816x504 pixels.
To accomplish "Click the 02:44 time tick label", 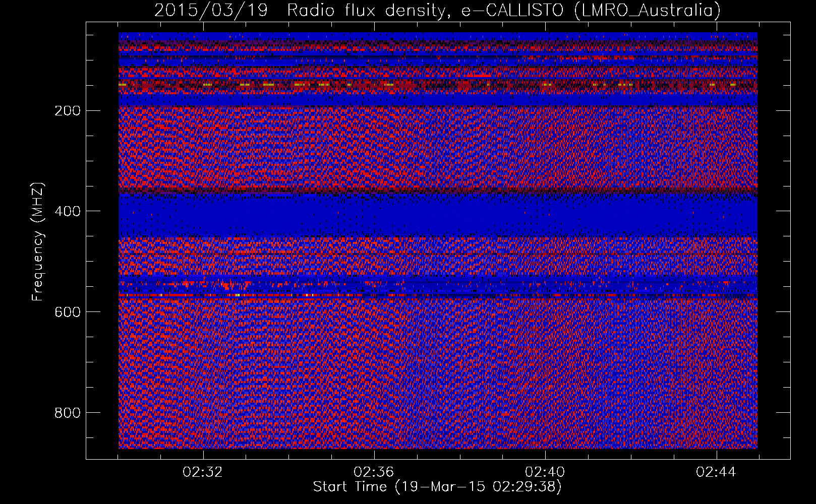I will (716, 472).
